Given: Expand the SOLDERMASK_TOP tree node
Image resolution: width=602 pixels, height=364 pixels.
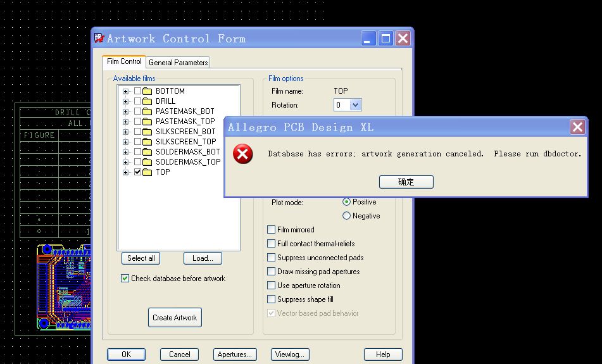Looking at the screenshot, I should [125, 162].
